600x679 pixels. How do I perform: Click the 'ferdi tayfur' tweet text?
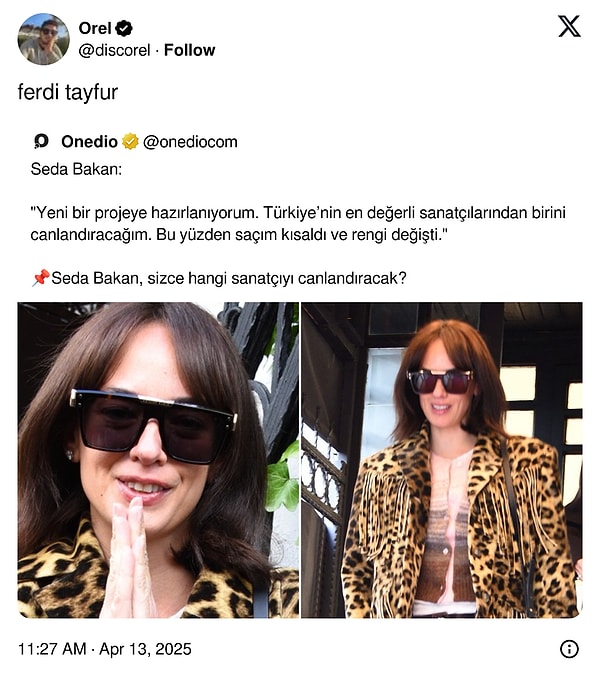[x=68, y=92]
